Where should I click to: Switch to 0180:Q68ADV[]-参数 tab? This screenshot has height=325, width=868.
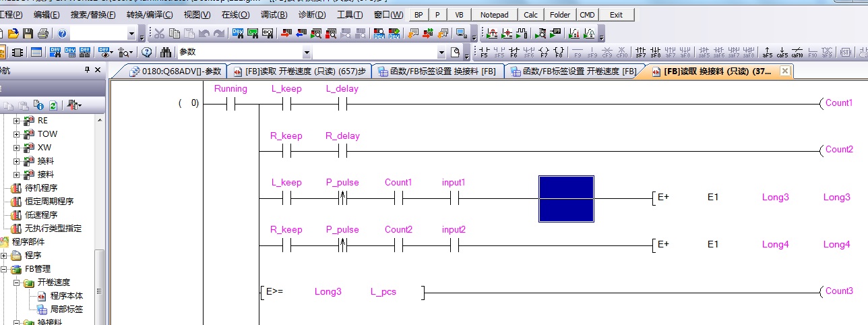pyautogui.click(x=175, y=71)
